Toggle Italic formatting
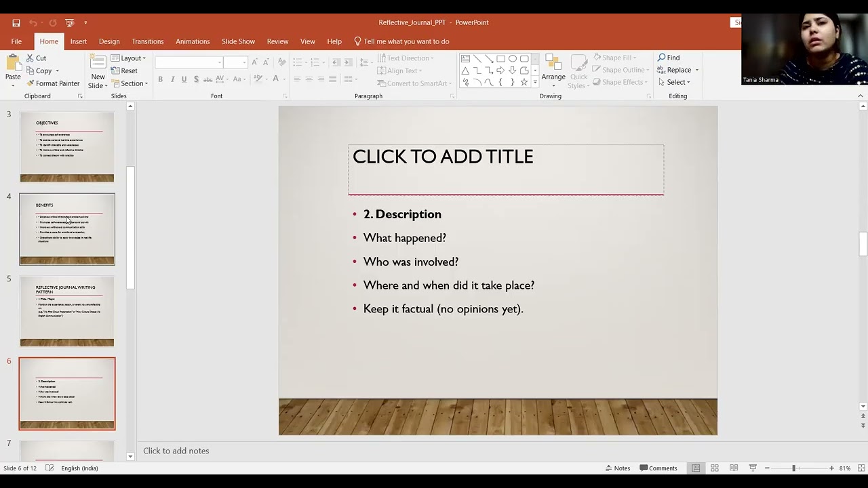The height and width of the screenshot is (488, 868). pyautogui.click(x=172, y=79)
